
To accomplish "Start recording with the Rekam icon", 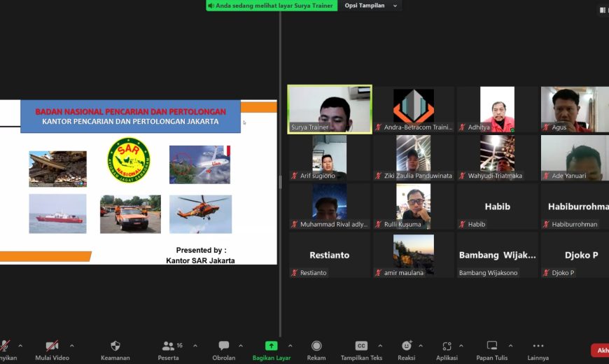I will tap(316, 346).
